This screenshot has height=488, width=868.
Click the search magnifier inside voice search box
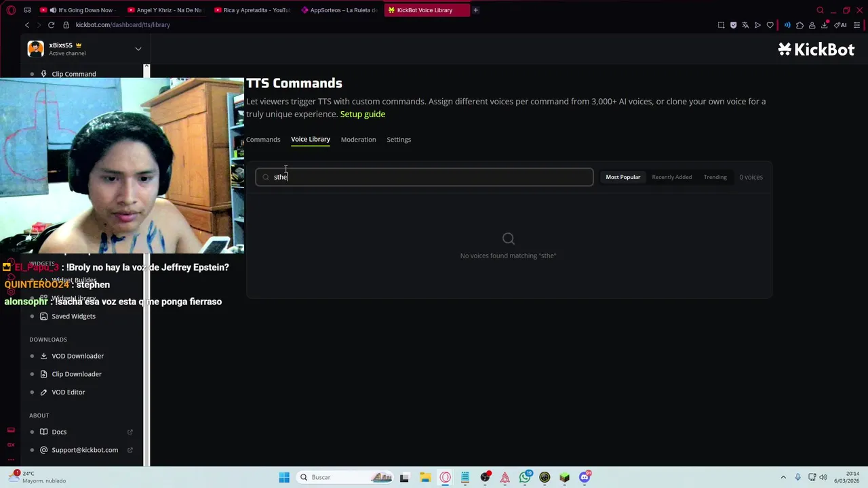click(x=266, y=177)
